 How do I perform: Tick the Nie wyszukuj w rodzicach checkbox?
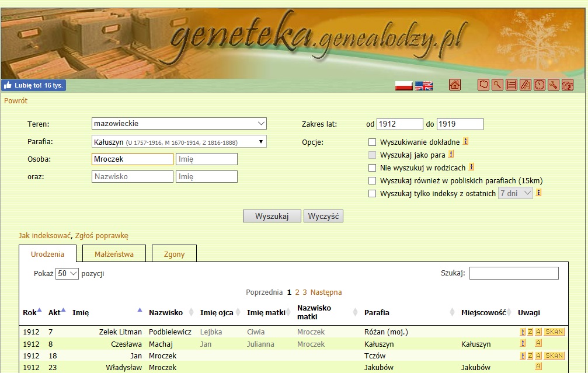click(372, 168)
